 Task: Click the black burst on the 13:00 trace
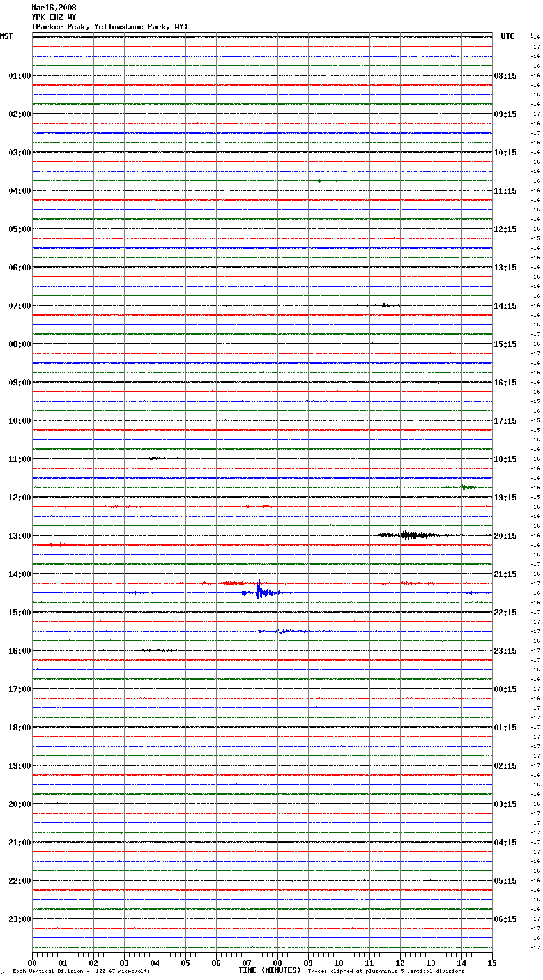408,535
